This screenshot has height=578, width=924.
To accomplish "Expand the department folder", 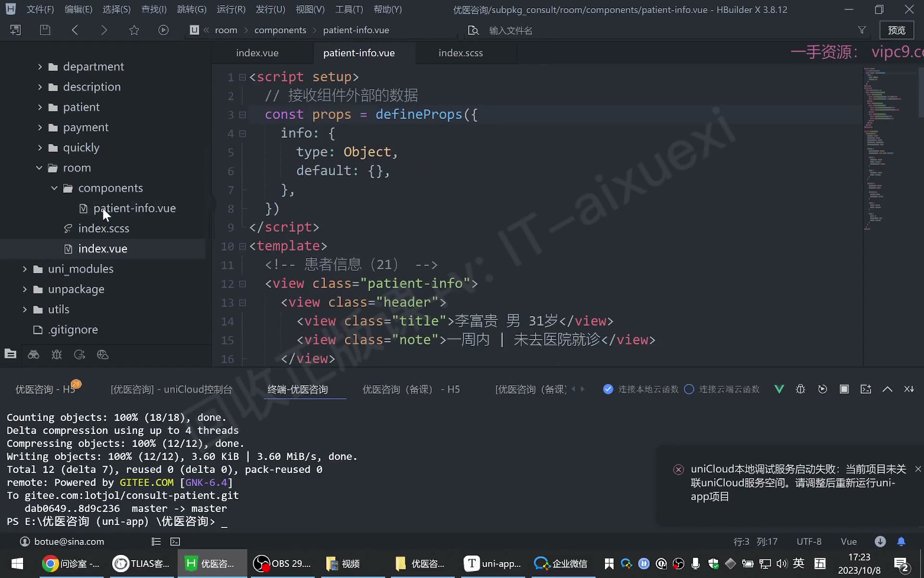I will point(40,66).
